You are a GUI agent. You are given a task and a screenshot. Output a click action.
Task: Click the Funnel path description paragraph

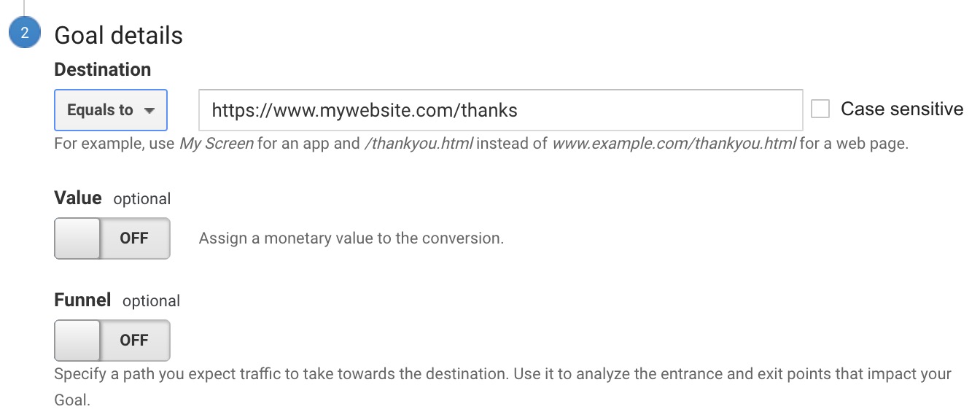click(x=502, y=375)
